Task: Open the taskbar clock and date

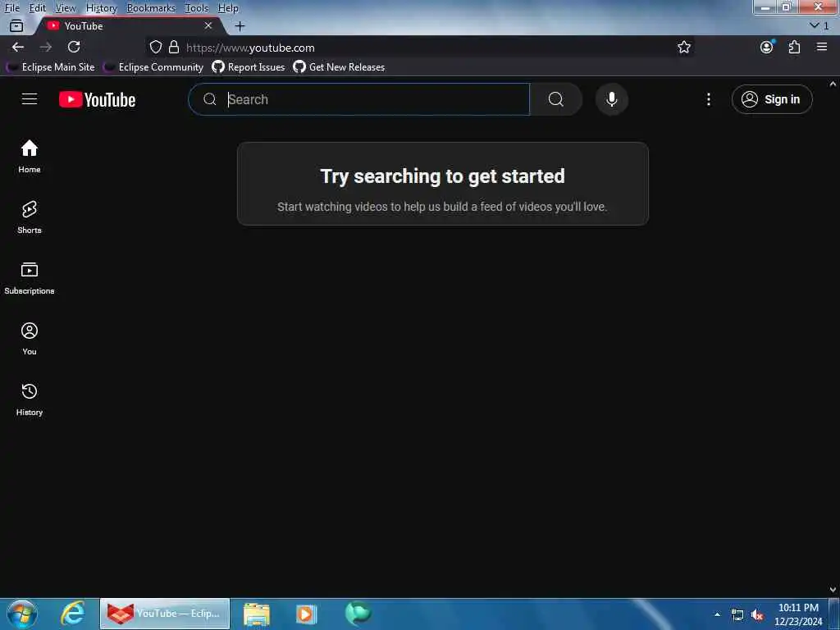Action: 798,614
